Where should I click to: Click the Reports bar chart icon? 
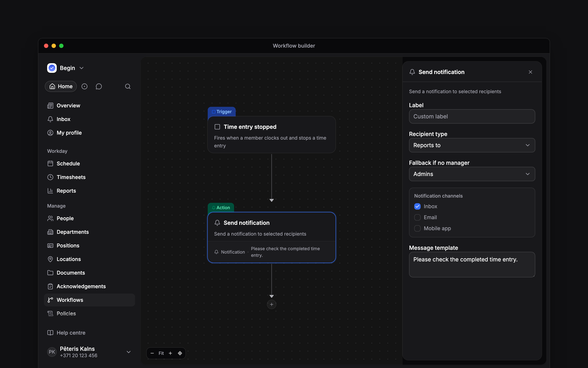(50, 191)
